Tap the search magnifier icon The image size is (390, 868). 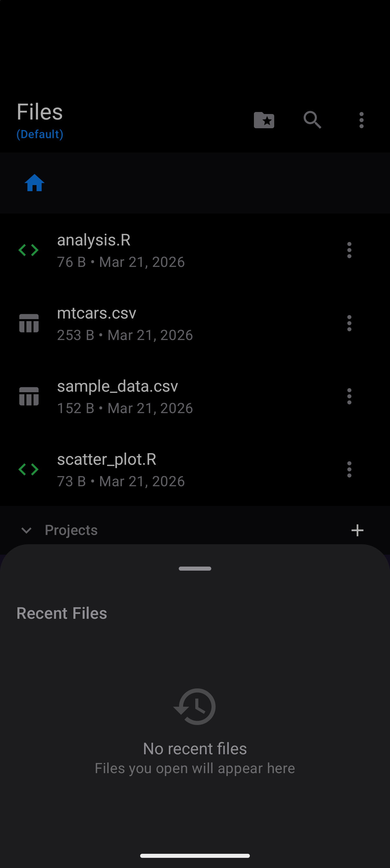[312, 120]
